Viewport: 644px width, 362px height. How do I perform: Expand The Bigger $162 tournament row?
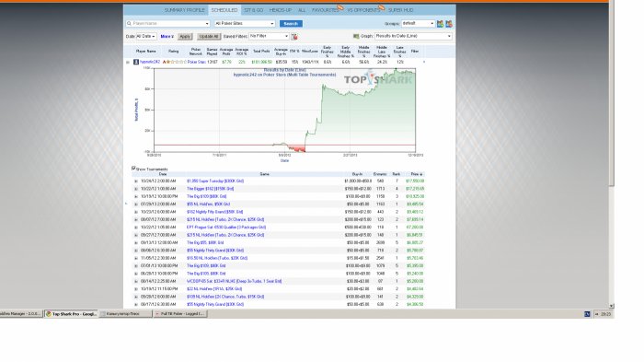(136, 189)
